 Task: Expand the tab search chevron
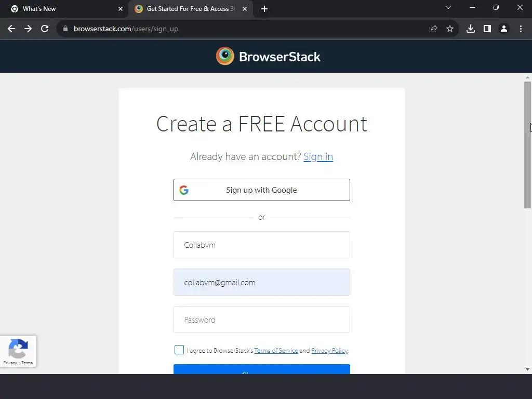448,7
